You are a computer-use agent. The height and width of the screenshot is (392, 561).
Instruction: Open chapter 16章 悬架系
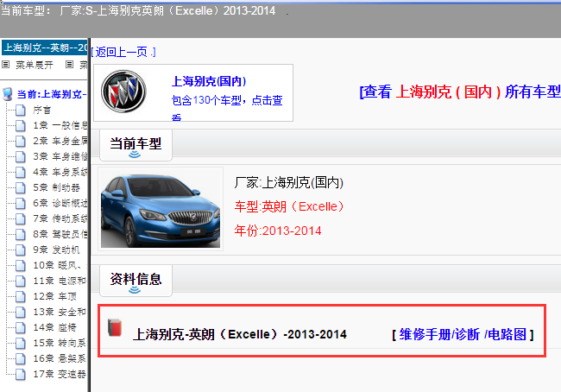tap(60, 358)
